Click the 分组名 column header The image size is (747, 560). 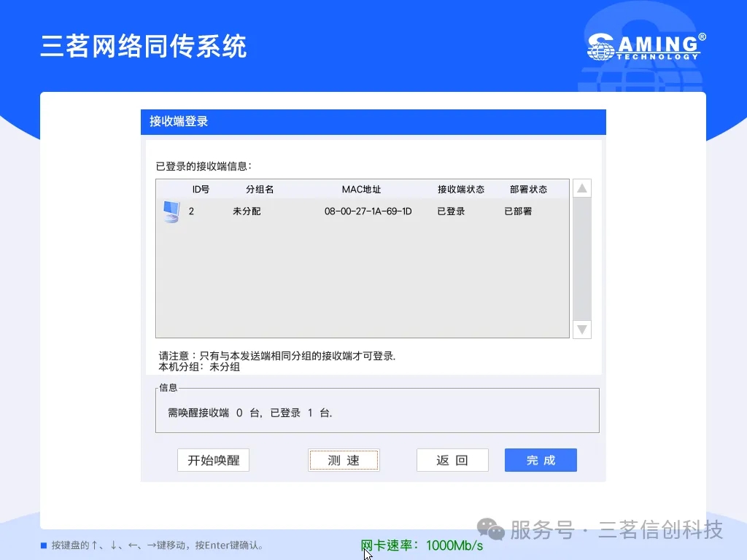click(x=260, y=190)
